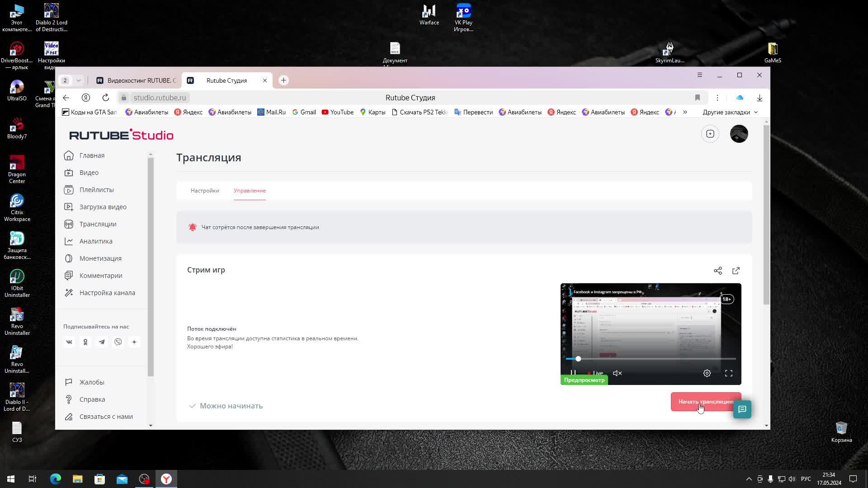Unmute the preview player sound
Viewport: 868px width, 488px height.
click(618, 373)
